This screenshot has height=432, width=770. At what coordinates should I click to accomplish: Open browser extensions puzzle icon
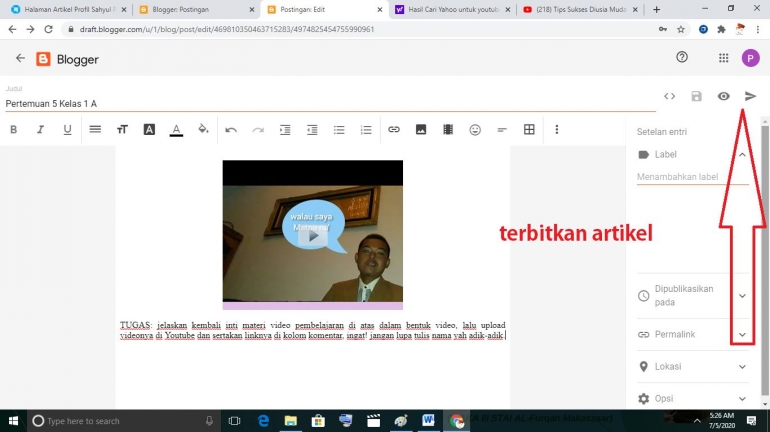coord(721,29)
